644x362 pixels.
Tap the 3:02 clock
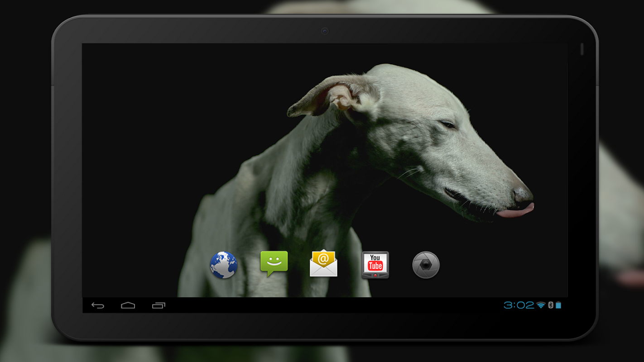click(519, 305)
